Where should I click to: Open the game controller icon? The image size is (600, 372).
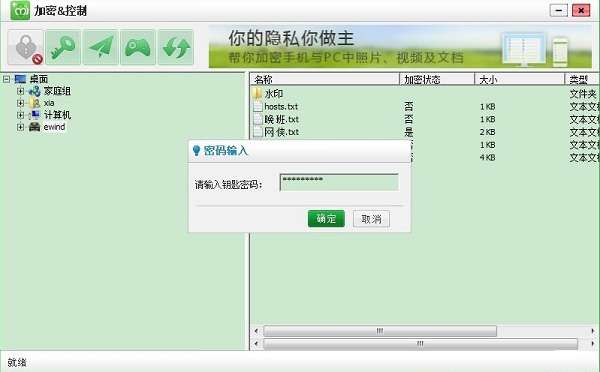click(138, 47)
